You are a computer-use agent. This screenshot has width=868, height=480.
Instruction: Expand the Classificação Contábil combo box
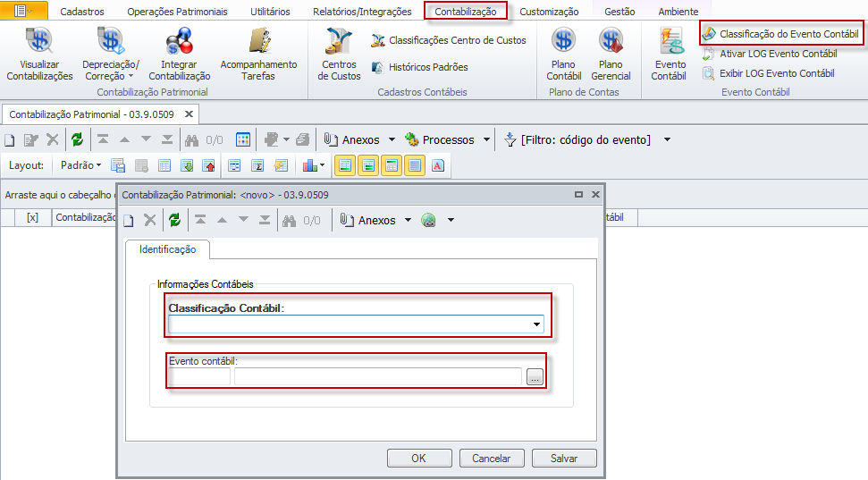(536, 324)
